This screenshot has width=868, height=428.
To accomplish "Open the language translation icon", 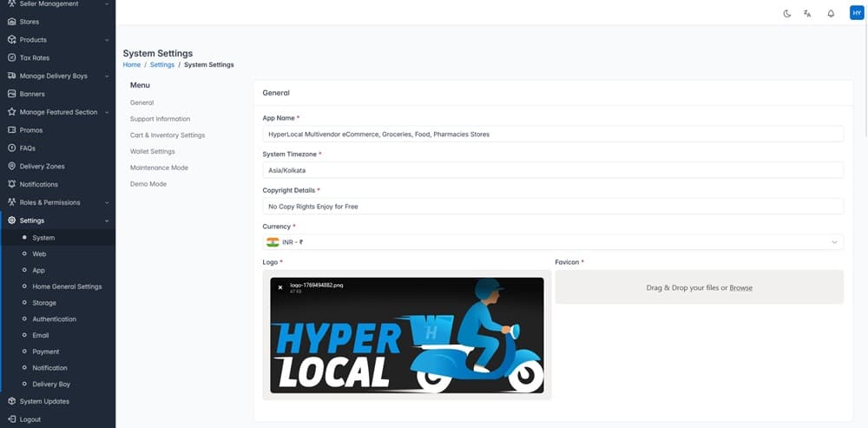I will tap(807, 13).
